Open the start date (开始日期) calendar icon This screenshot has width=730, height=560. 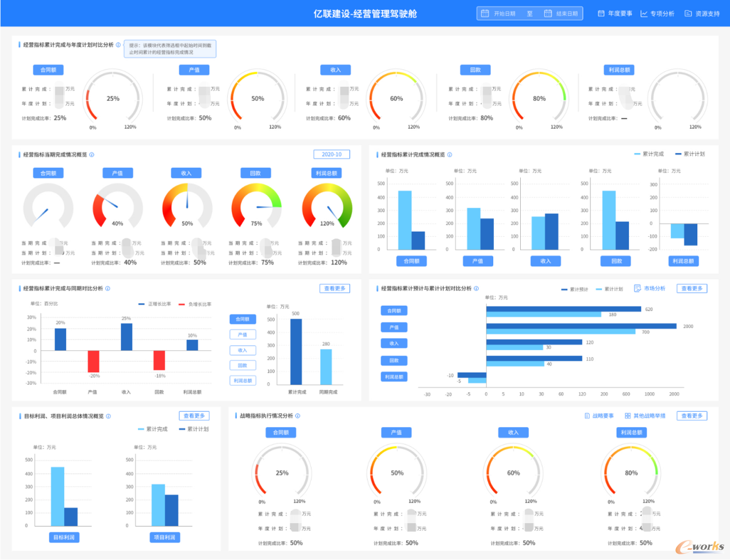(485, 13)
